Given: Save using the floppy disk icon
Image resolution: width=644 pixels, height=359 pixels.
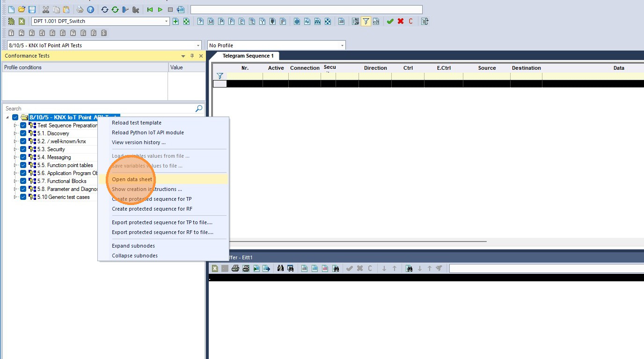Looking at the screenshot, I should click(x=32, y=9).
